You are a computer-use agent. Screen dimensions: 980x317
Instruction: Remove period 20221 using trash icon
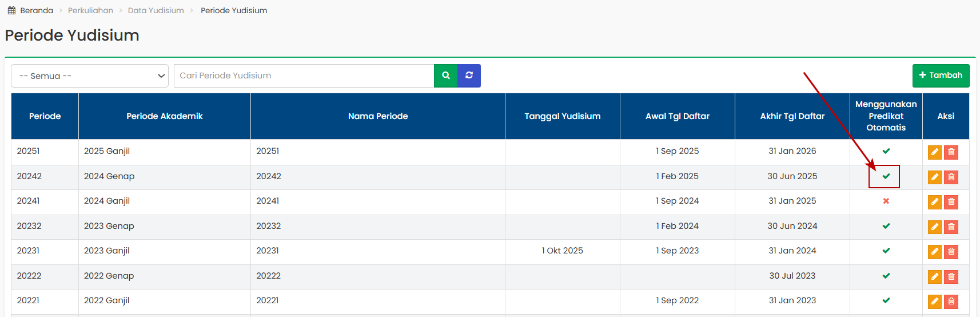951,302
